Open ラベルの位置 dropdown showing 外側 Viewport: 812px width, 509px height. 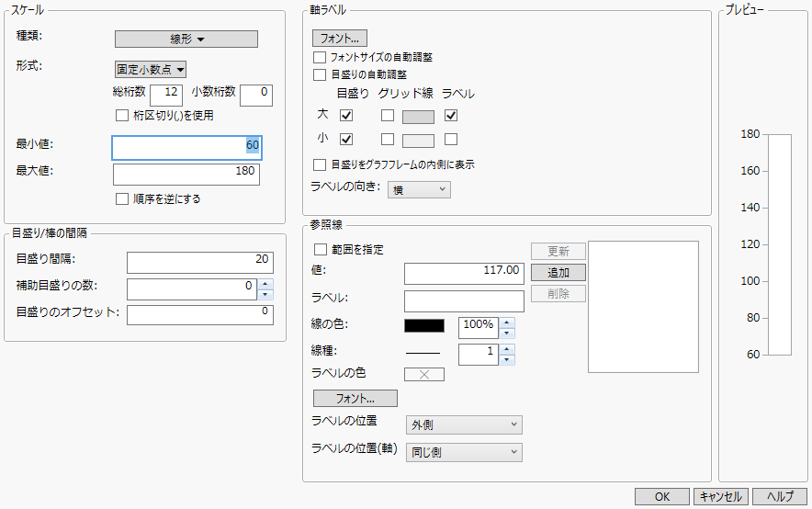click(464, 424)
